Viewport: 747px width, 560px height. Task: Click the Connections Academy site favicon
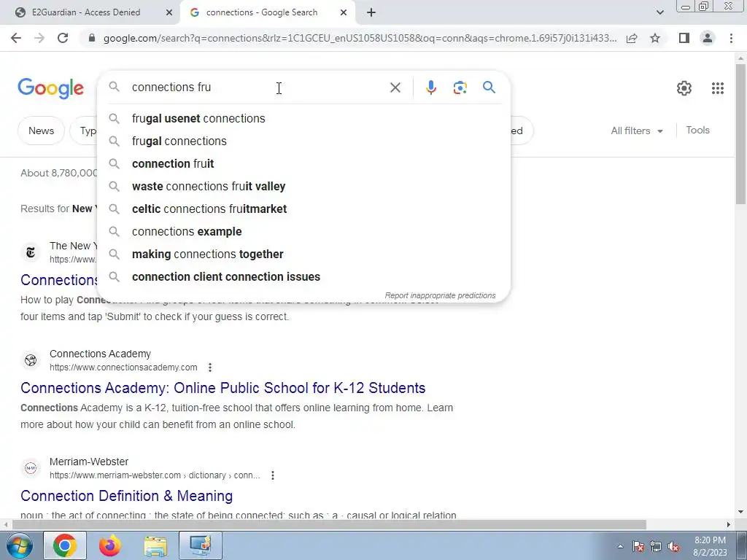(x=31, y=360)
